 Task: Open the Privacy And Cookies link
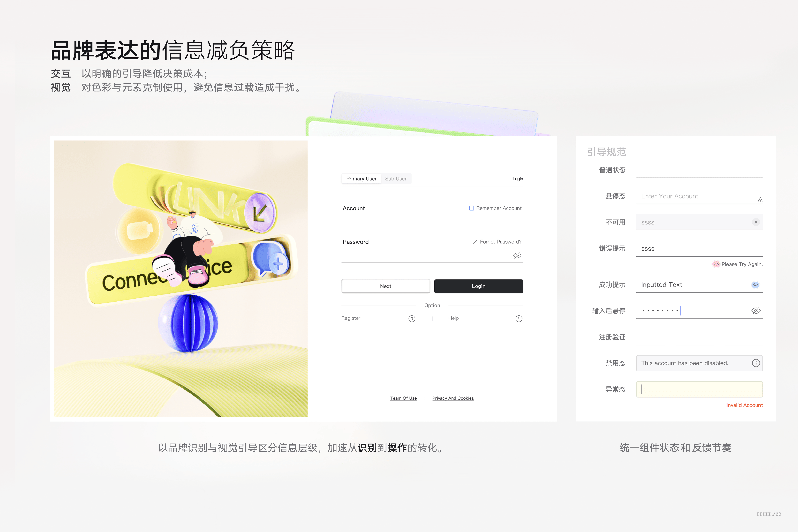pyautogui.click(x=453, y=398)
